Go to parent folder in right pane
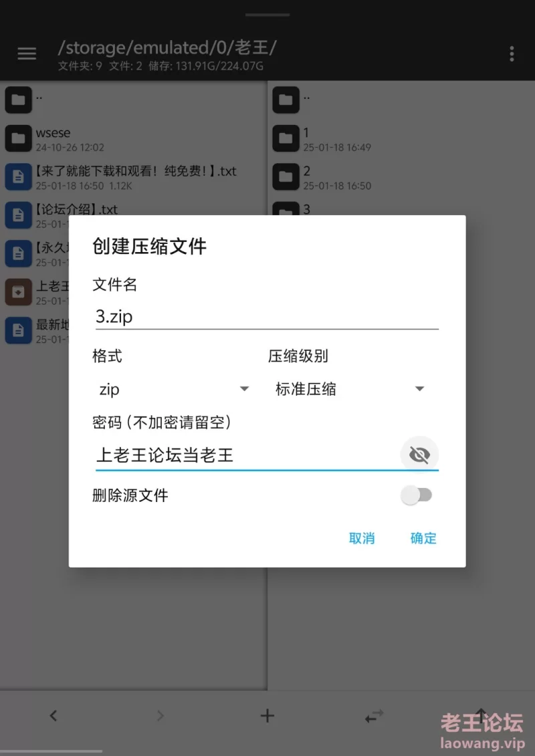Image resolution: width=535 pixels, height=756 pixels. coord(401,100)
